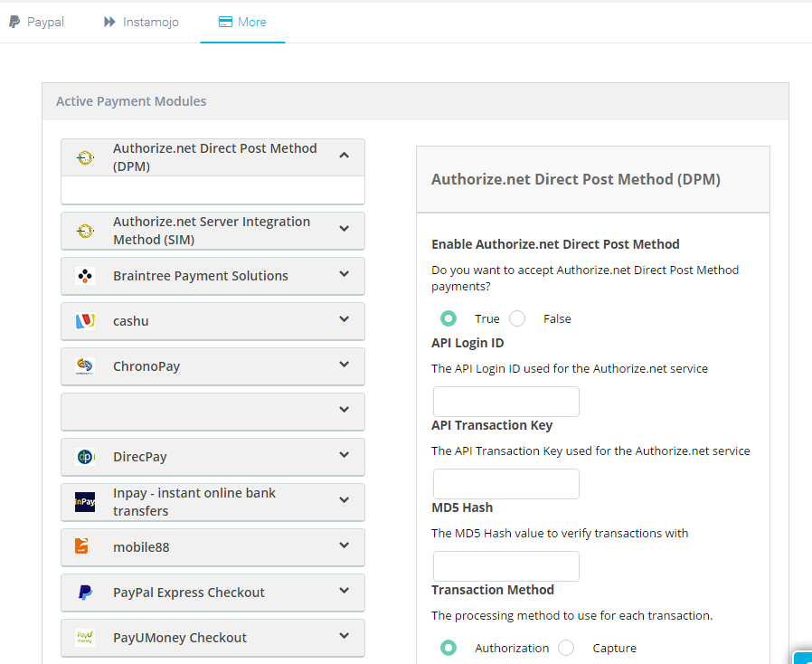Click the DirecPay module logo

tap(85, 457)
